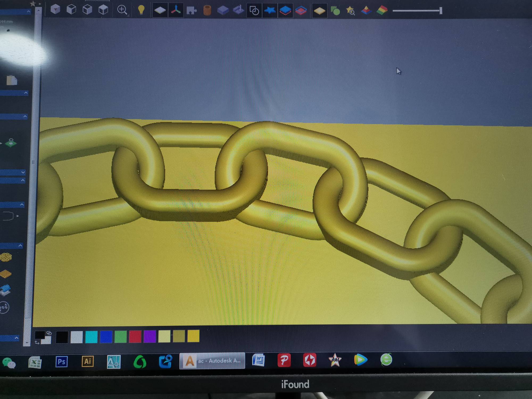Viewport: 532px width, 399px height.
Task: Collapse the section below the document page icon
Action: 14,93
